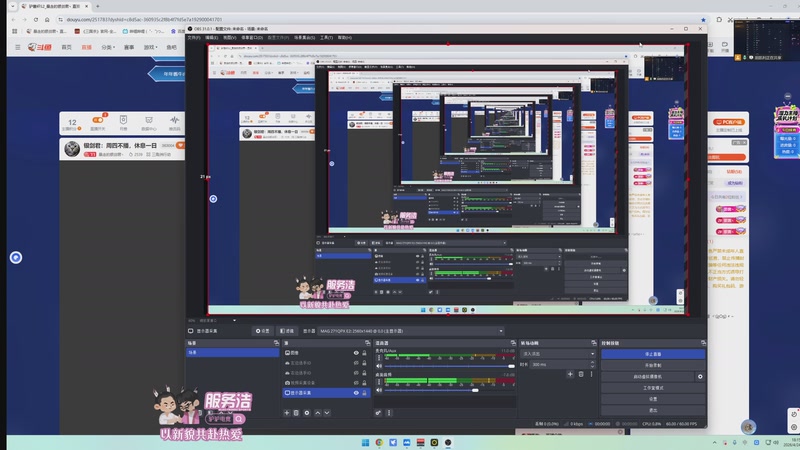800x450 pixels.
Task: Delete the scene transition
Action: point(581,374)
